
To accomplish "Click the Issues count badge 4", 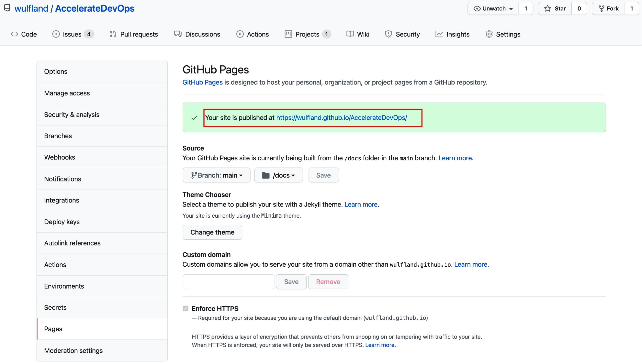I will [x=89, y=34].
